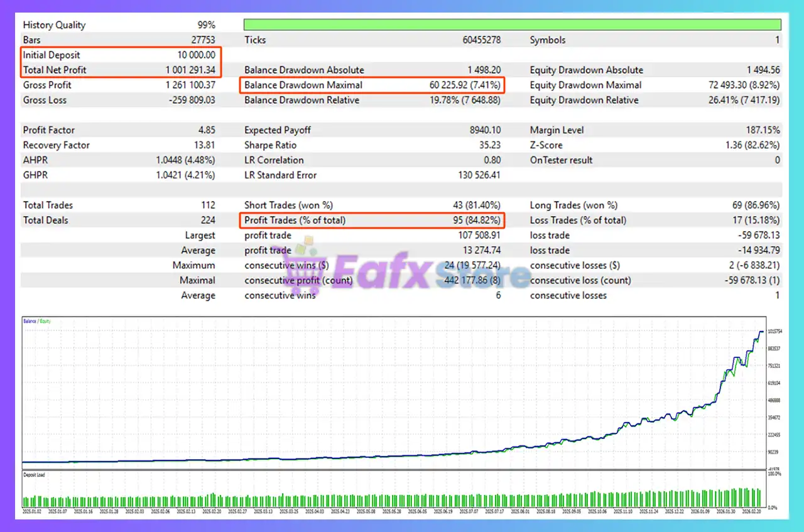Click the Sharpe Ratio value 35.23
Viewport: 804px width, 532px height.
point(489,145)
